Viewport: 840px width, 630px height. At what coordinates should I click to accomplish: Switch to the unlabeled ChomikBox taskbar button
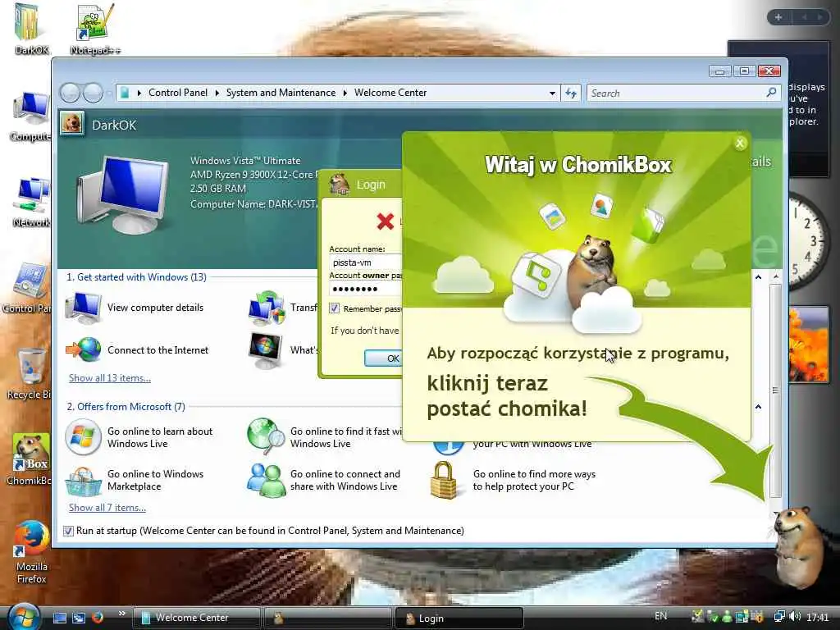327,619
